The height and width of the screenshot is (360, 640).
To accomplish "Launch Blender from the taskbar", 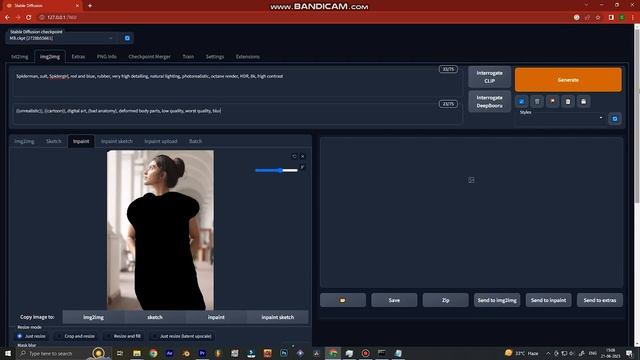I will click(x=186, y=353).
